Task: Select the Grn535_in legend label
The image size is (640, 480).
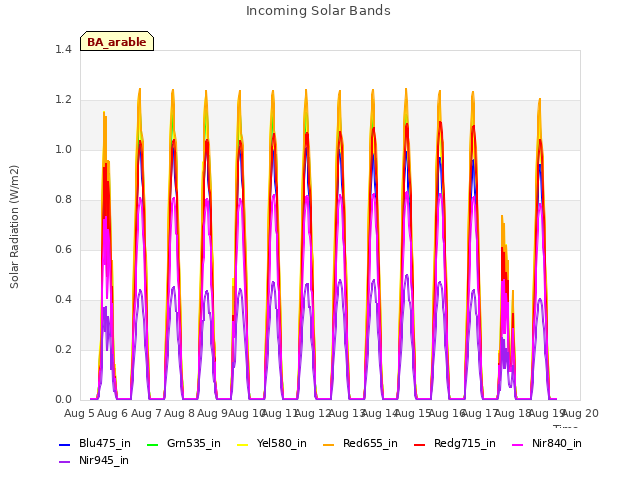Action: (194, 444)
